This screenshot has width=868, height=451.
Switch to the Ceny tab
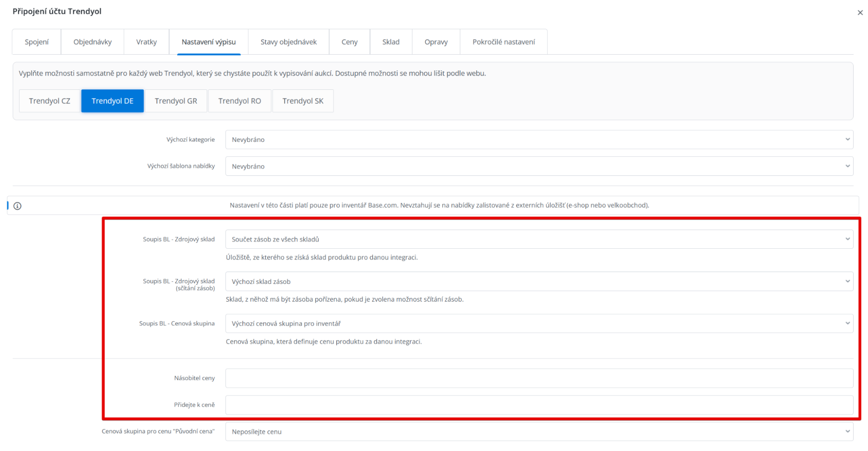[x=349, y=42]
